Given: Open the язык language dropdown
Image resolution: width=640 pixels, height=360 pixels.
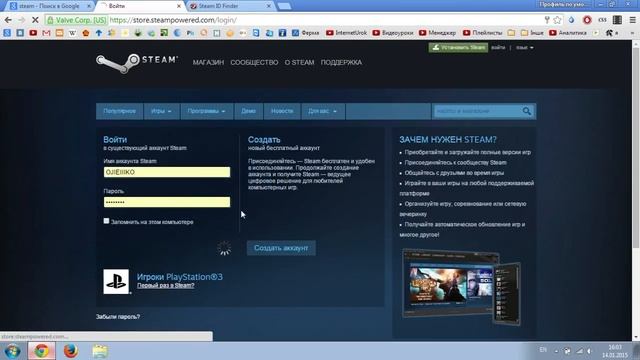Looking at the screenshot, I should (524, 48).
